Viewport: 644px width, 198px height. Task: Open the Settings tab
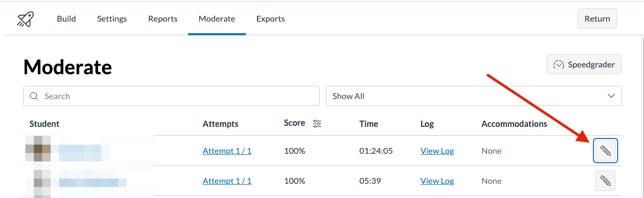pos(112,19)
